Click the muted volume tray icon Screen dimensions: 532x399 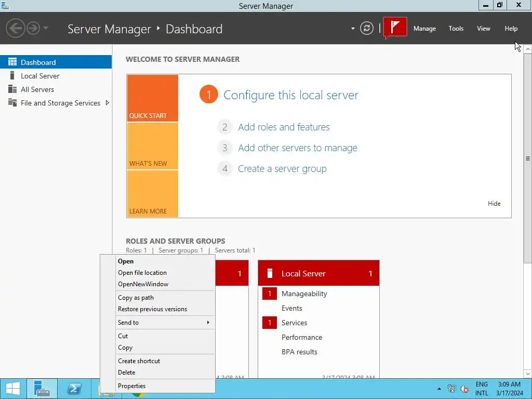464,389
